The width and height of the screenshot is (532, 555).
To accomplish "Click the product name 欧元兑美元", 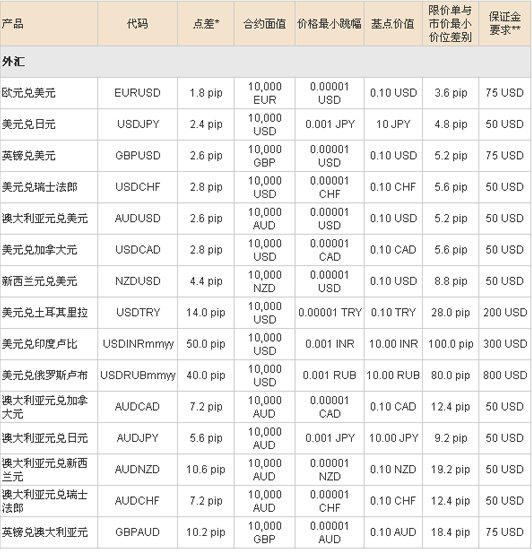I will coord(29,93).
